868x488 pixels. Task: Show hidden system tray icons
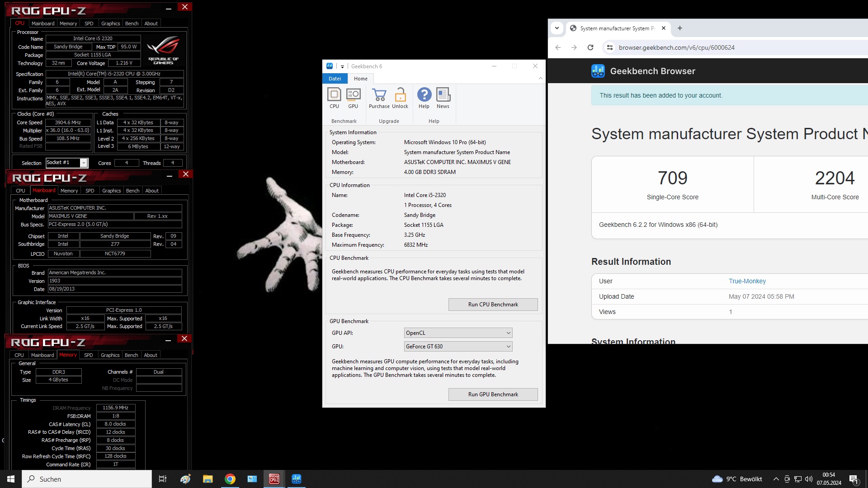point(776,479)
